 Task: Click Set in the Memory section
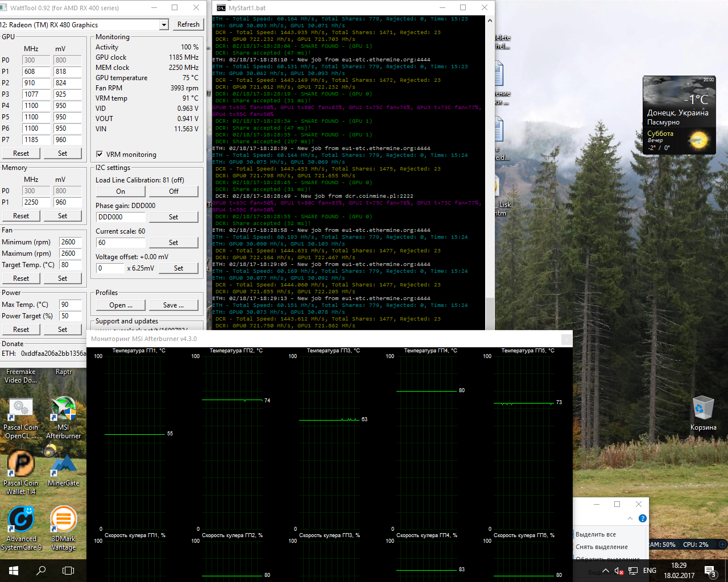point(63,216)
